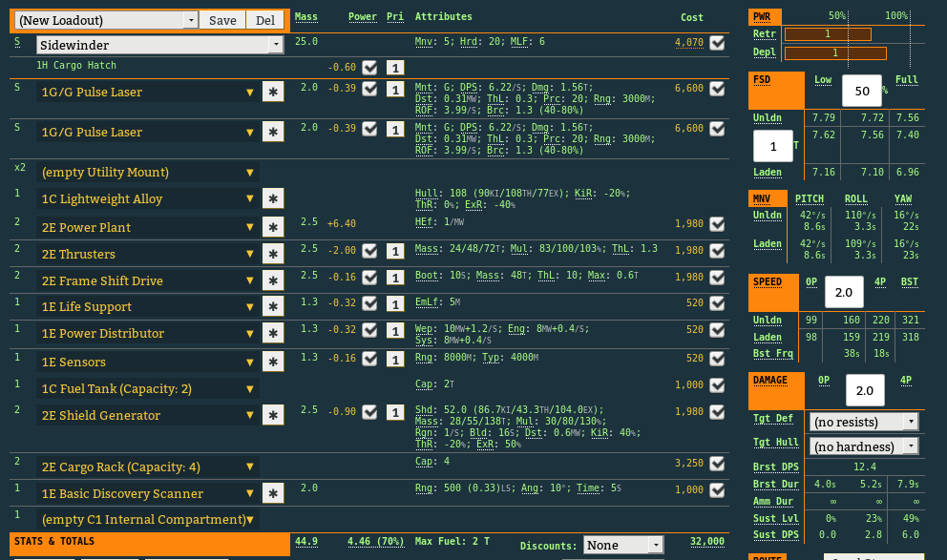Open modification asterisk for 1E Basic Discovery Scanner
This screenshot has width=947, height=560.
pyautogui.click(x=273, y=493)
